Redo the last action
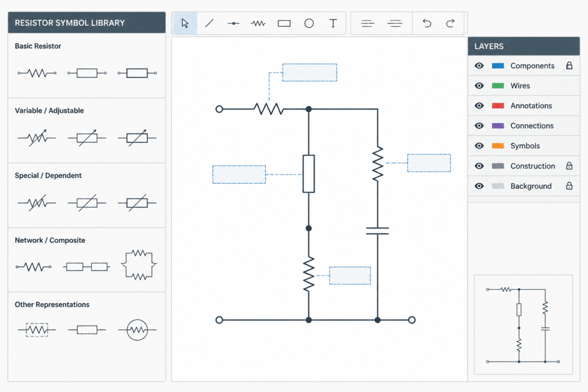 click(450, 23)
